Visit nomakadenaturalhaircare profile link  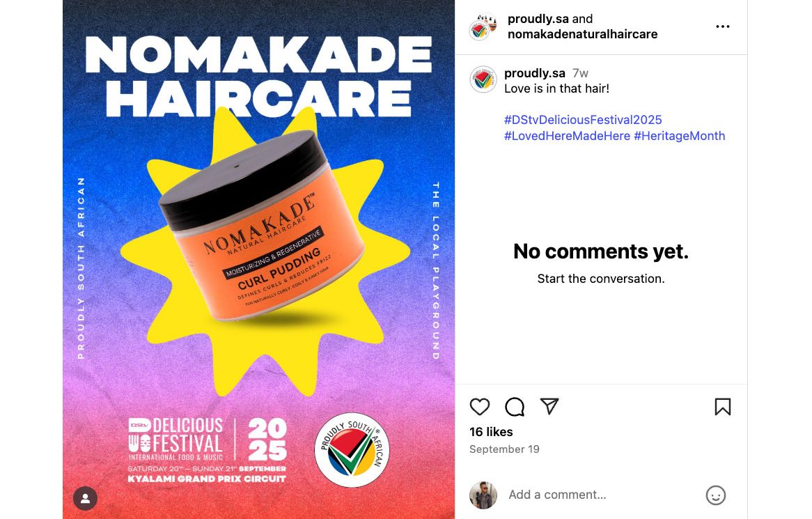click(583, 34)
